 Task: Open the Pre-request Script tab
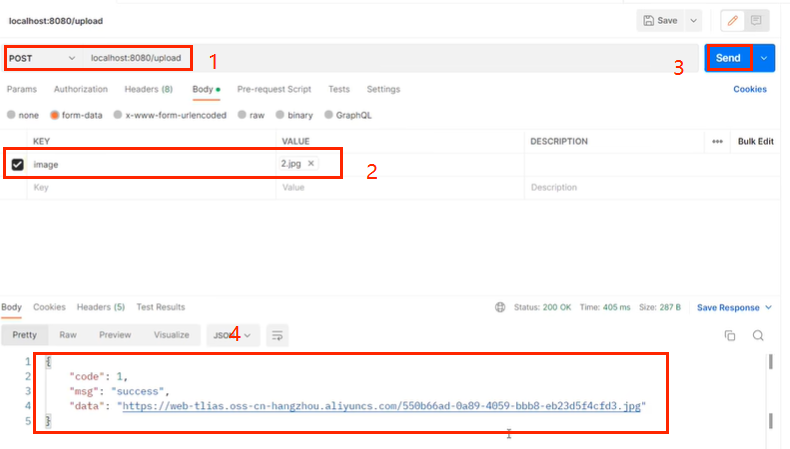(274, 89)
